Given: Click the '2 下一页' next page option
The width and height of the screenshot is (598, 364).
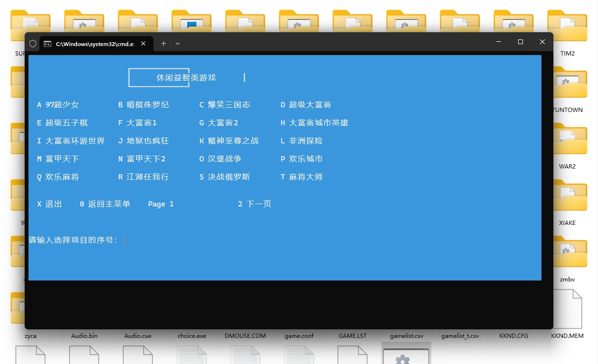Looking at the screenshot, I should coord(255,204).
